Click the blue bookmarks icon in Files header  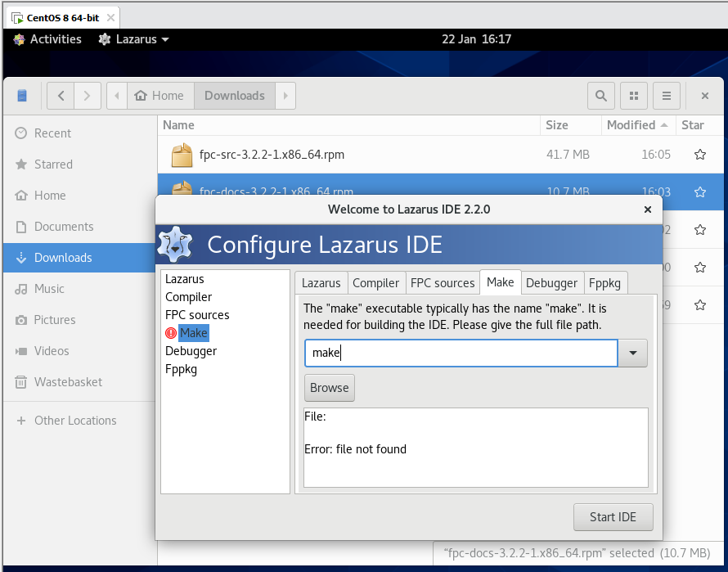coord(22,96)
